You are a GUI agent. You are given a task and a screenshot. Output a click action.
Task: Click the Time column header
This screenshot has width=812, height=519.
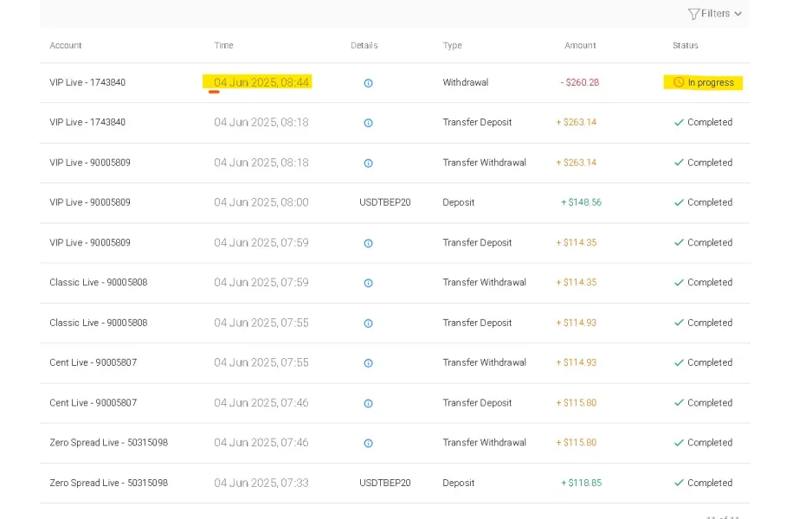pos(223,46)
